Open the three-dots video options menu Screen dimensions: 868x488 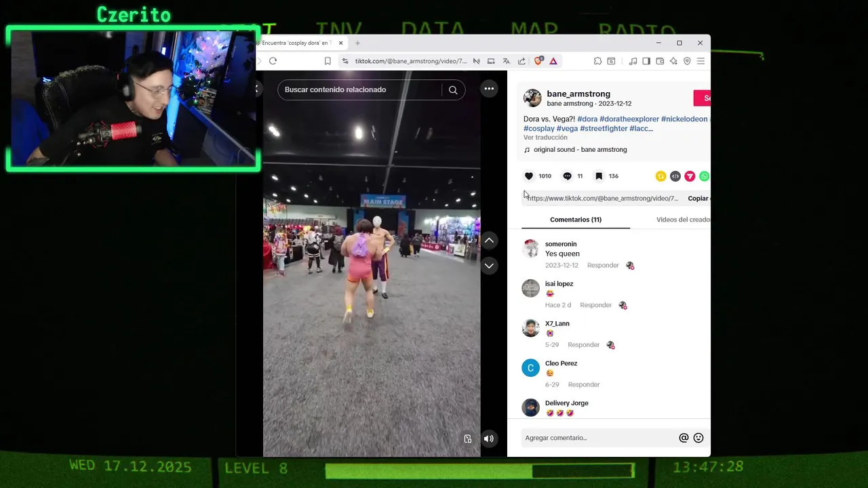point(489,89)
